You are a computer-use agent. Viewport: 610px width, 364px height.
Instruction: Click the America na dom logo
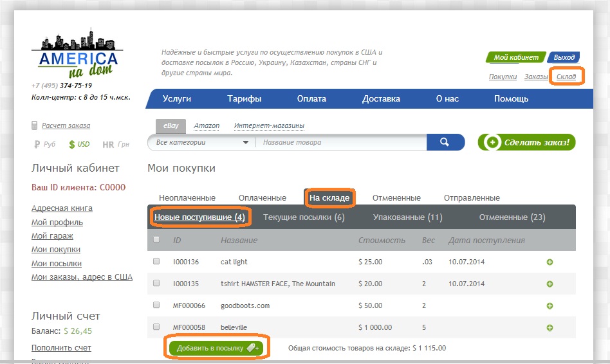(x=75, y=53)
